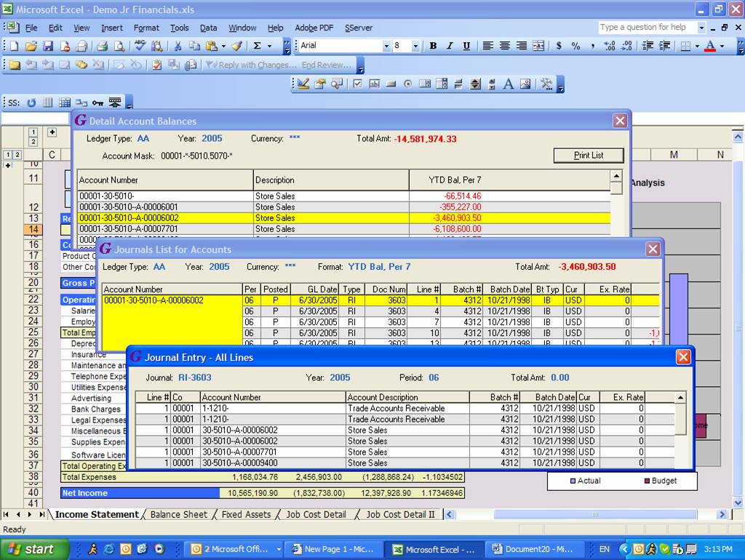Click the Decrease Indent icon
This screenshot has width=745, height=560.
tap(648, 46)
